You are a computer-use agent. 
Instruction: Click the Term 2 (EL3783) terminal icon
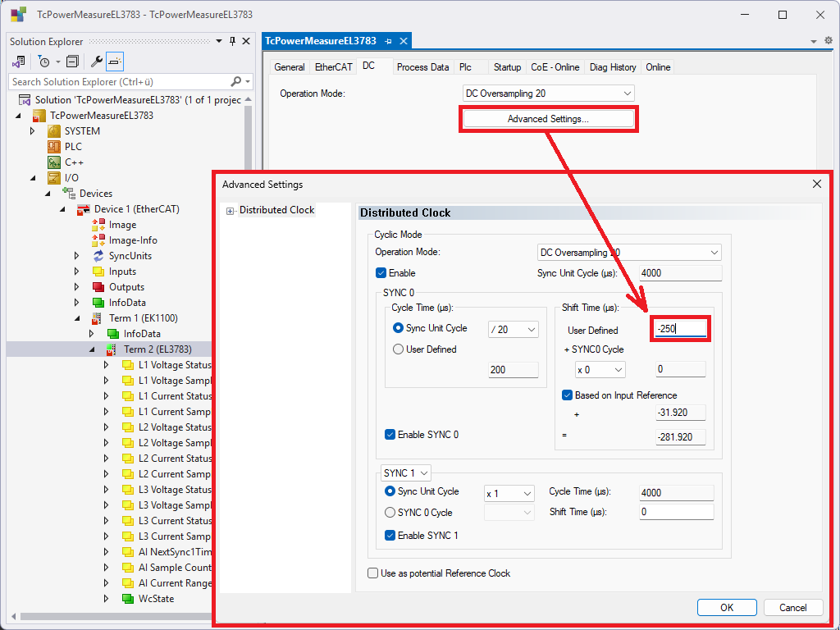click(112, 349)
